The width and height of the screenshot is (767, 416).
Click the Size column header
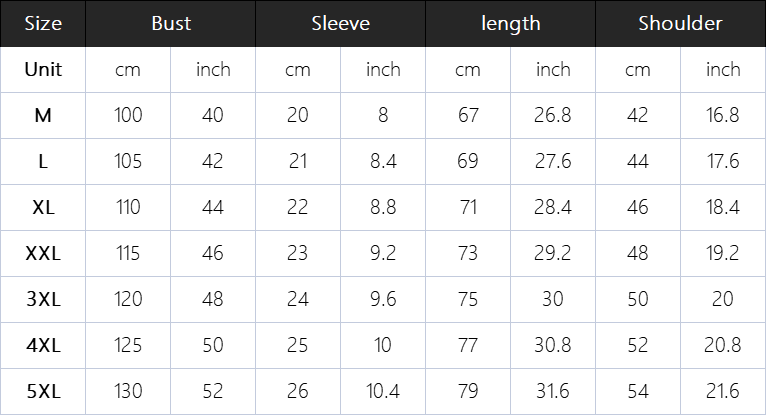(x=43, y=24)
